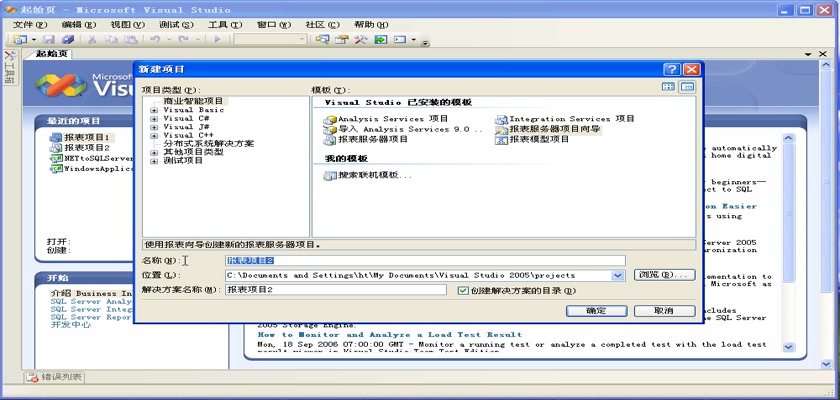The image size is (840, 400).
Task: Open the active files dropdown arrow by tab bar
Action: click(808, 54)
